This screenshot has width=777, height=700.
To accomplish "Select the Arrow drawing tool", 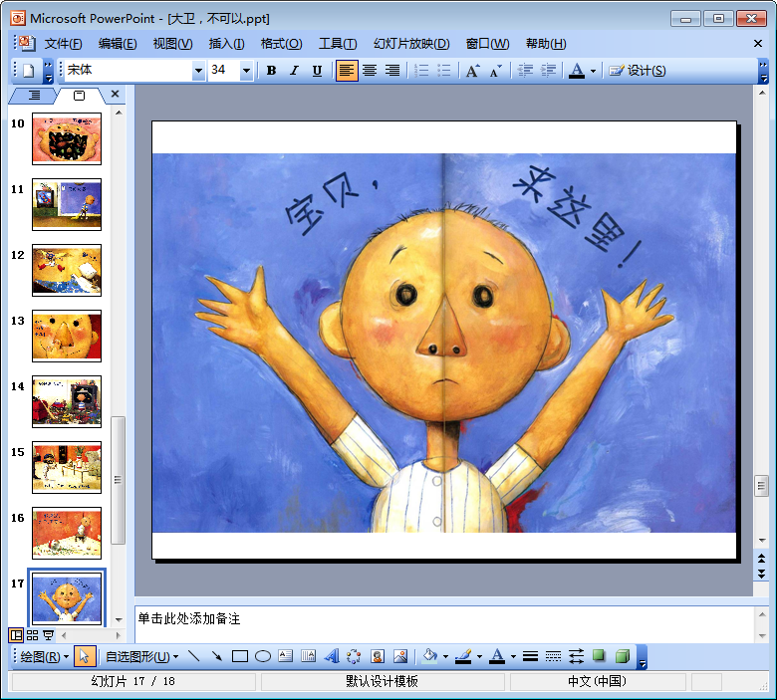I will [x=216, y=657].
